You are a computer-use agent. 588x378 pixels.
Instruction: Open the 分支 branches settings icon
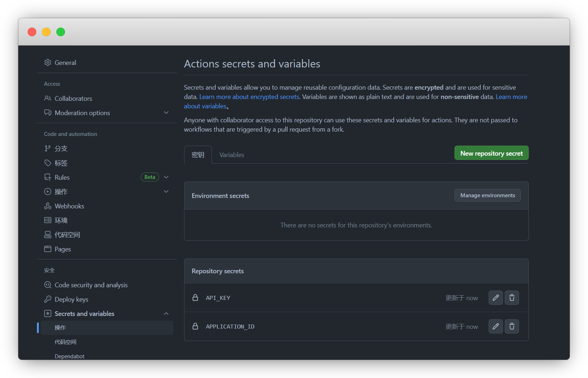[48, 148]
